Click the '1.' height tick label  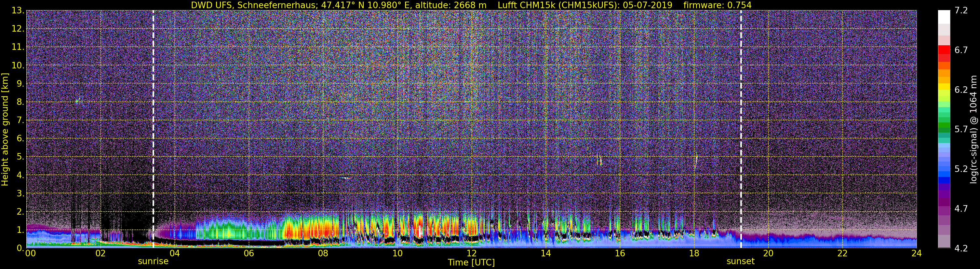coord(20,230)
